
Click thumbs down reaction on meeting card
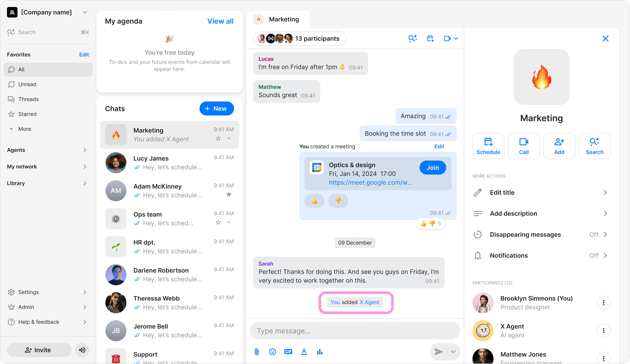click(x=338, y=201)
